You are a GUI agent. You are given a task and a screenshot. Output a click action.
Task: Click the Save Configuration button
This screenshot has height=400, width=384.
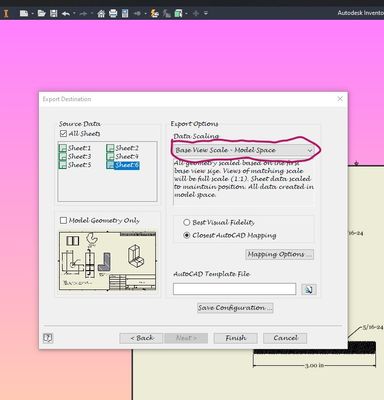[x=235, y=307]
